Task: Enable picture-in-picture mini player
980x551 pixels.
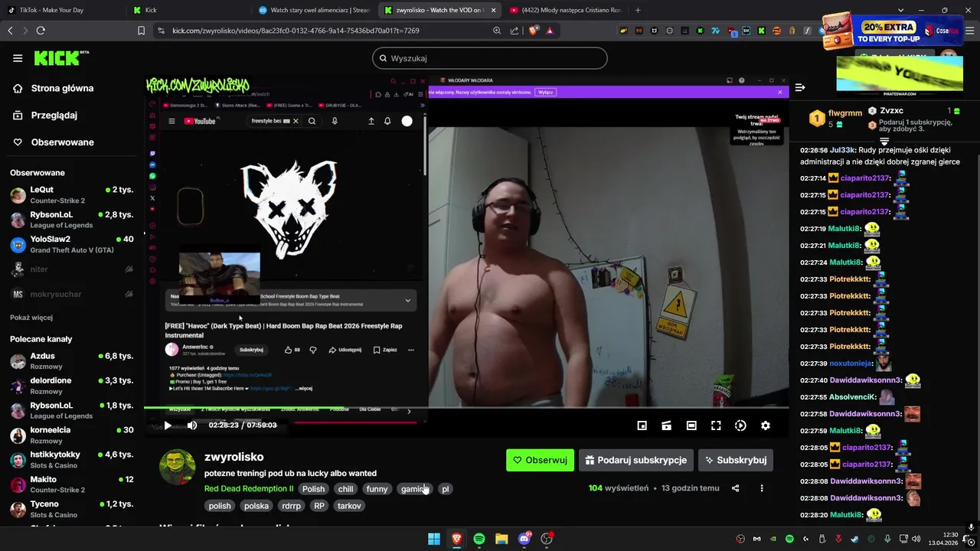Action: pyautogui.click(x=642, y=425)
